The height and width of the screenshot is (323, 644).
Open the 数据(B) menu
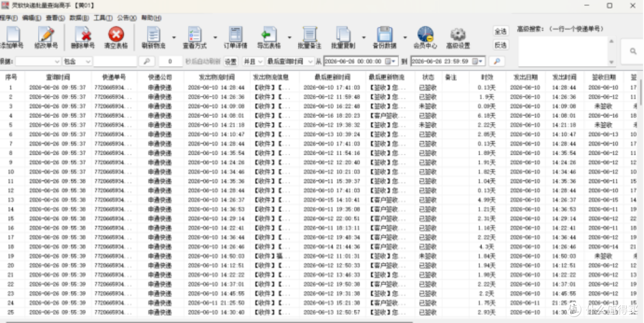[x=79, y=18]
